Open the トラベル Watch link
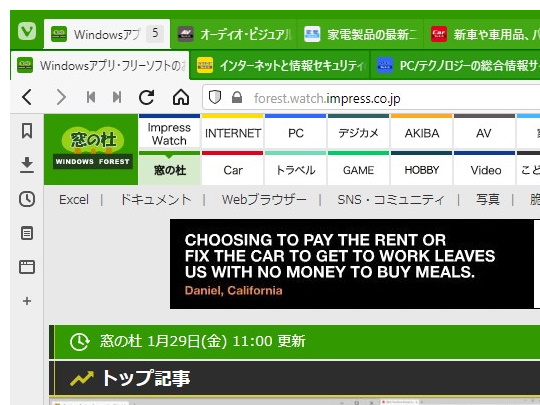This screenshot has width=540, height=405. 295,169
